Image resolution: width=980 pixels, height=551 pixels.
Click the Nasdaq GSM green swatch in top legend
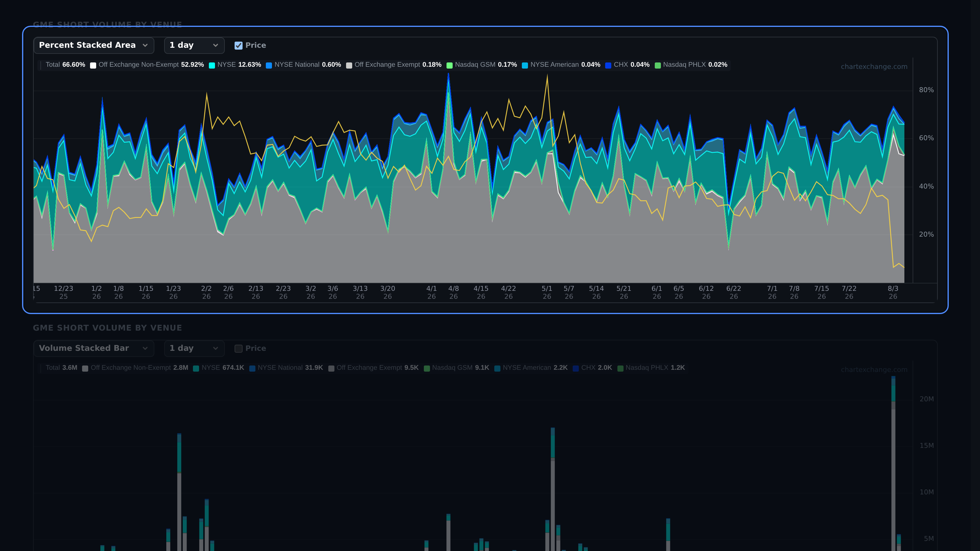pyautogui.click(x=449, y=66)
